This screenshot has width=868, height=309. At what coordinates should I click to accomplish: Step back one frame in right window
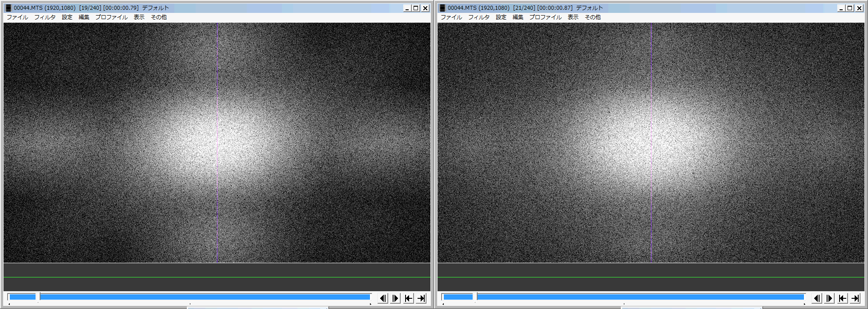tap(817, 298)
